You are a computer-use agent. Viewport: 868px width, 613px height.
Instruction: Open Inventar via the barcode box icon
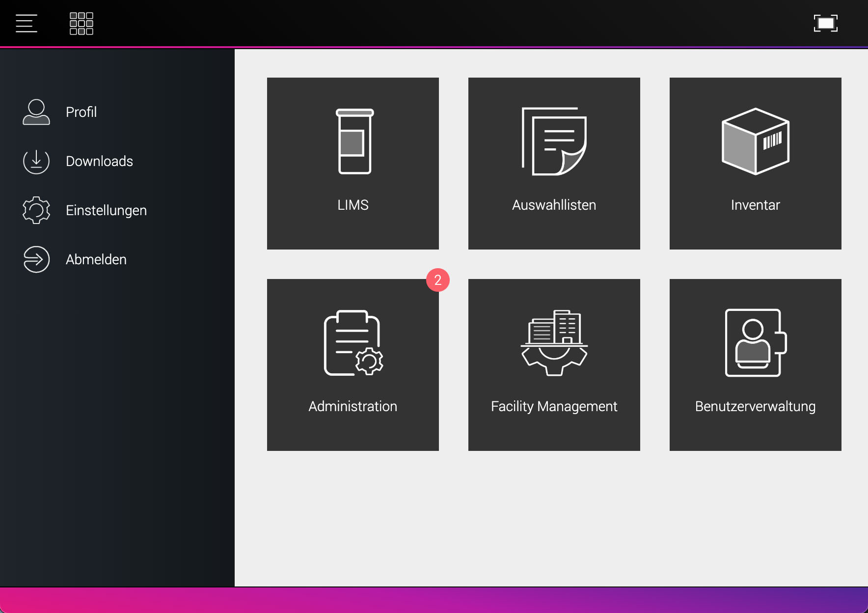[x=755, y=141]
